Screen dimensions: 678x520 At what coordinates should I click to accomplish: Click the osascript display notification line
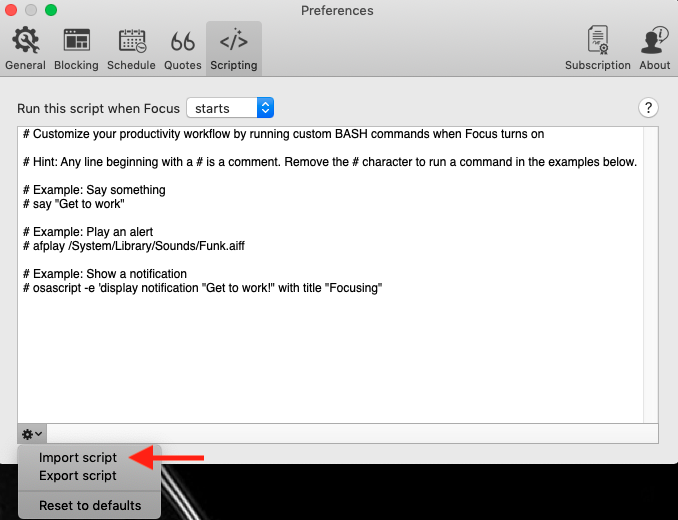[x=202, y=288]
